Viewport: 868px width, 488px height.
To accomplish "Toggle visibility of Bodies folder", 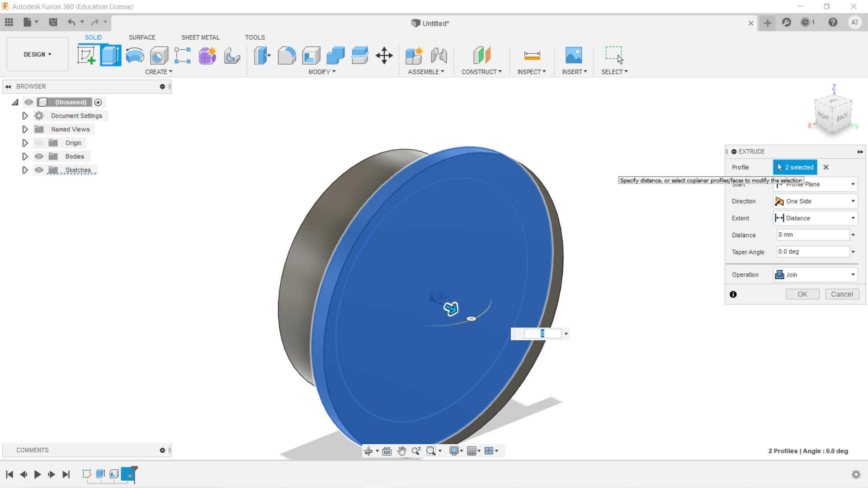I will [x=39, y=156].
